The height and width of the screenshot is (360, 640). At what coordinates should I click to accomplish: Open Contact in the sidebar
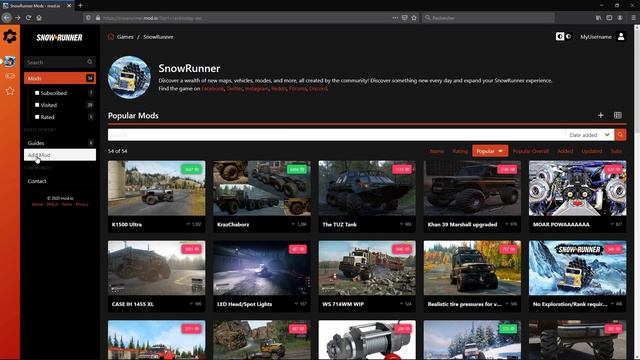click(x=60, y=181)
